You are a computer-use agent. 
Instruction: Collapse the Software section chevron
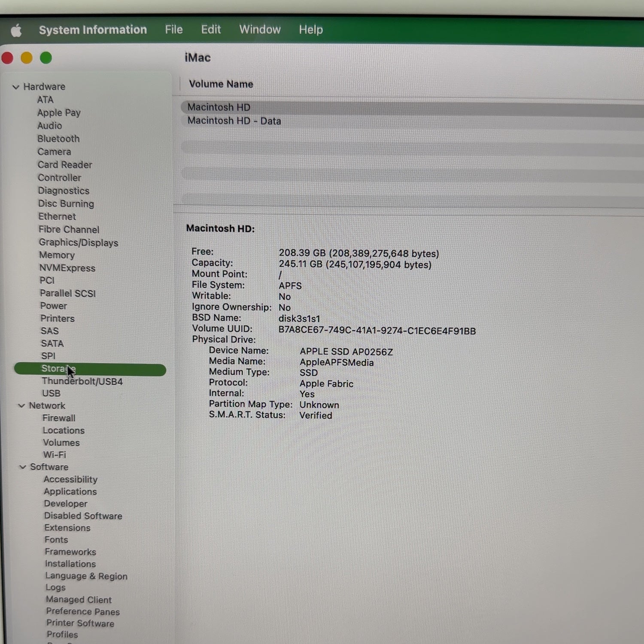pos(23,467)
